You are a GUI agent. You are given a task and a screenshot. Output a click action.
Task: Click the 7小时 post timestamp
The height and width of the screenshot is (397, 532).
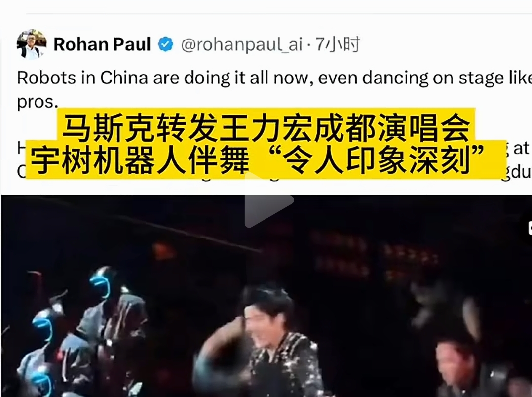click(x=338, y=44)
